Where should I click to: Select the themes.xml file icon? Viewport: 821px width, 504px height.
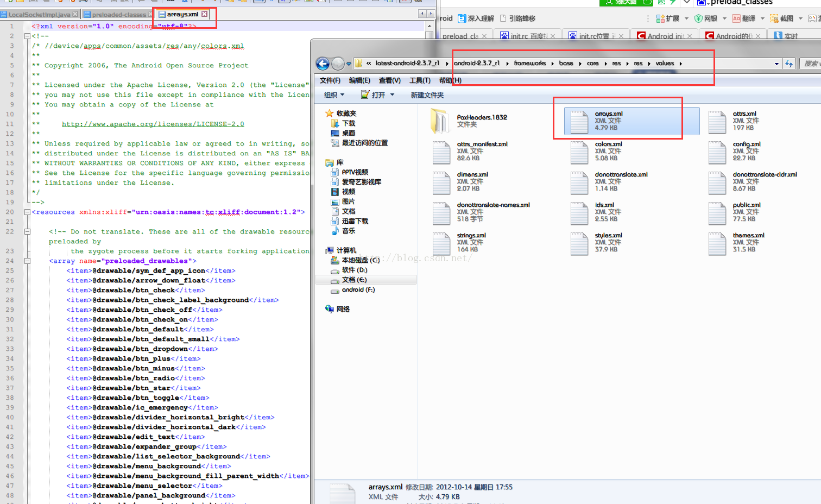click(x=717, y=243)
